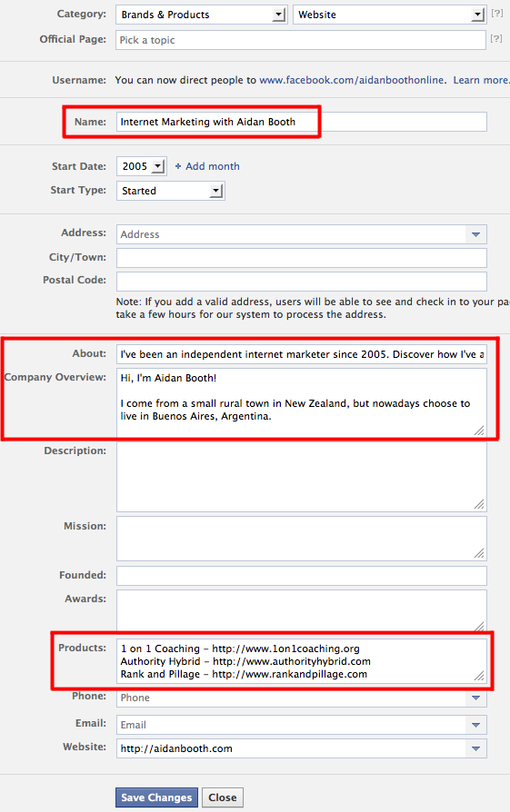Viewport: 510px width, 812px height.
Task: Click the authorityhybrid.com line in Products
Action: (x=245, y=661)
